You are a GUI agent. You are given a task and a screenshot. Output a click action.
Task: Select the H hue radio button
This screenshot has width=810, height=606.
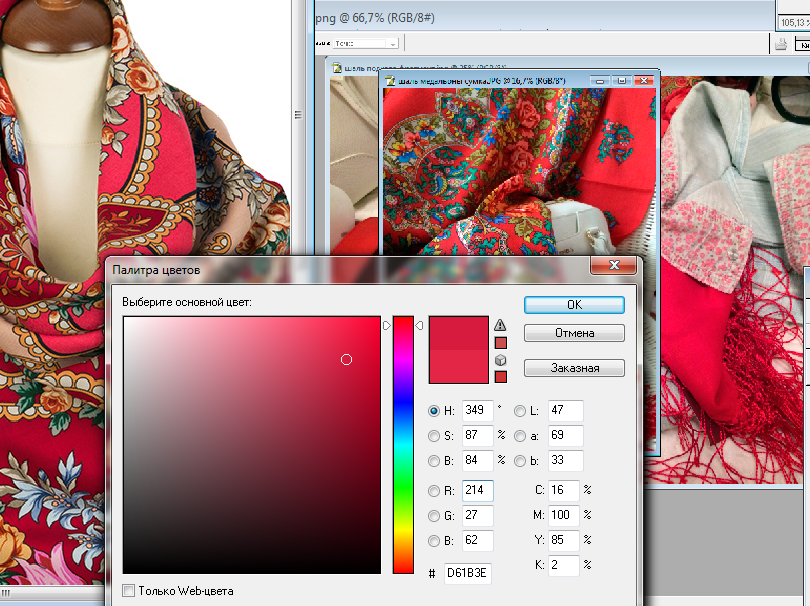[x=434, y=410]
